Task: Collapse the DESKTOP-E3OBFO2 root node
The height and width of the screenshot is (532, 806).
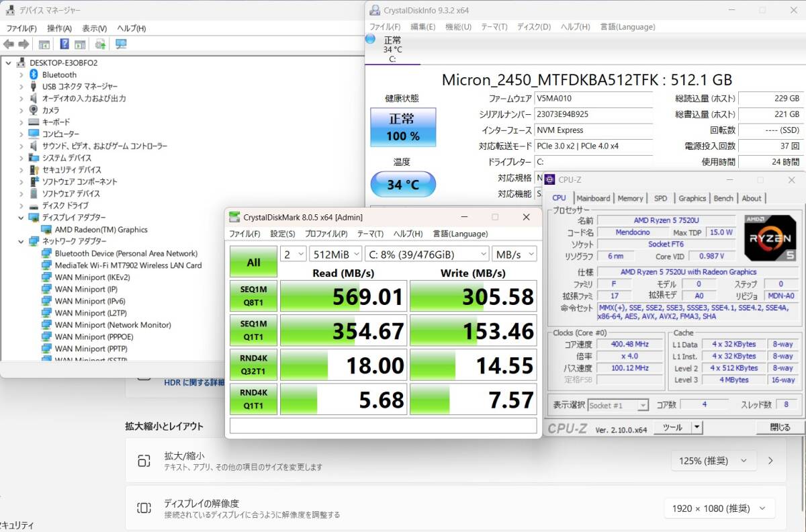Action: pyautogui.click(x=8, y=62)
